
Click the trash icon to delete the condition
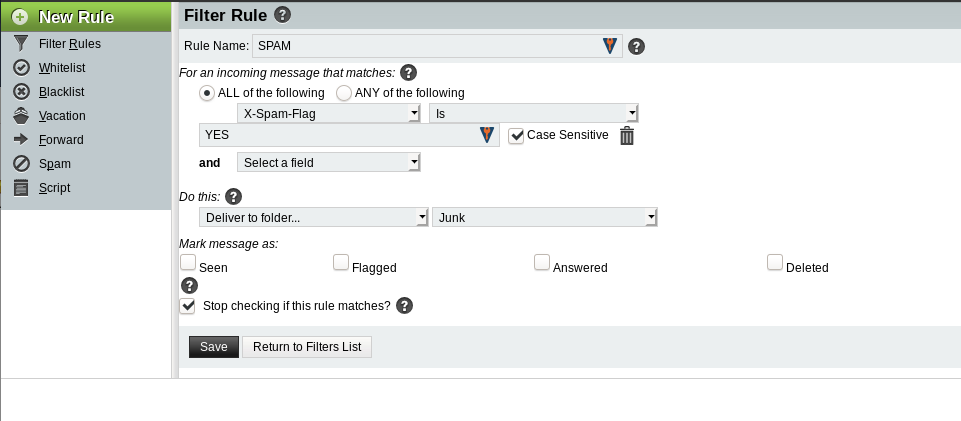pos(627,136)
